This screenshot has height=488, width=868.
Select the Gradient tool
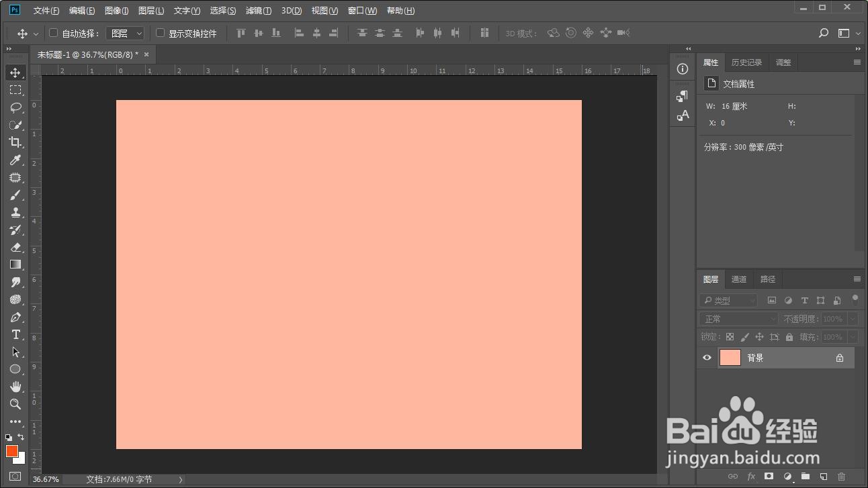tap(15, 264)
